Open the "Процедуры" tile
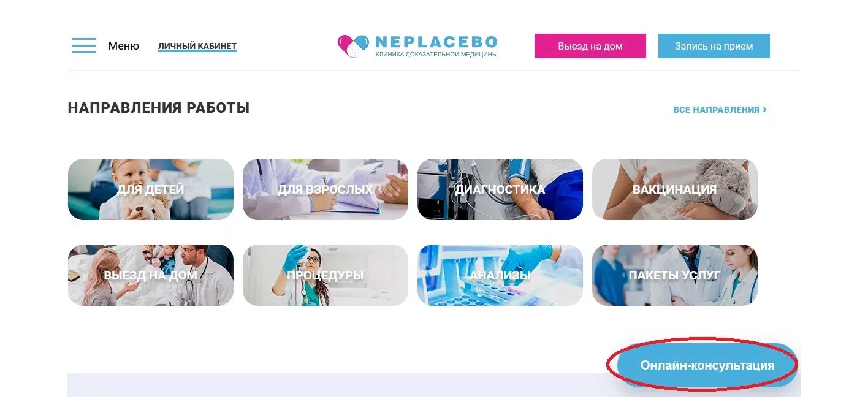The height and width of the screenshot is (418, 868). click(x=325, y=275)
